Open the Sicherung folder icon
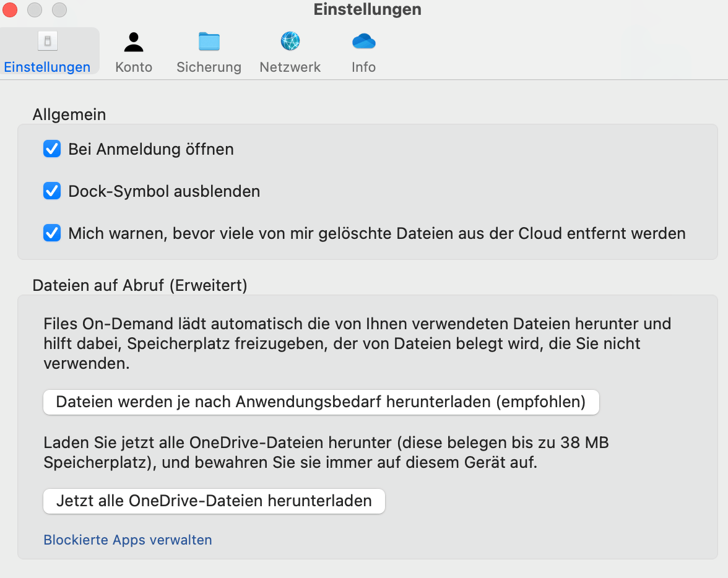 point(209,41)
